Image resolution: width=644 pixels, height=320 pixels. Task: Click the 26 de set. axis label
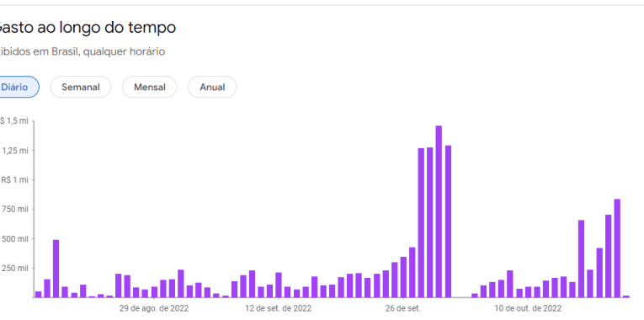(x=403, y=308)
